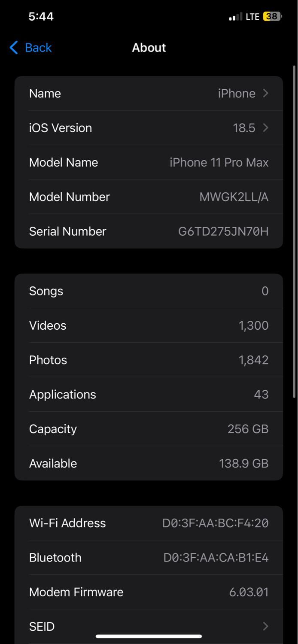298x644 pixels.
Task: Tap the status bar clock
Action: coord(41,17)
